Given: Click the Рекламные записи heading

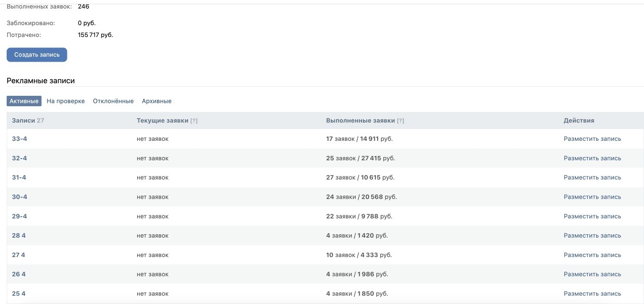Looking at the screenshot, I should click(41, 81).
